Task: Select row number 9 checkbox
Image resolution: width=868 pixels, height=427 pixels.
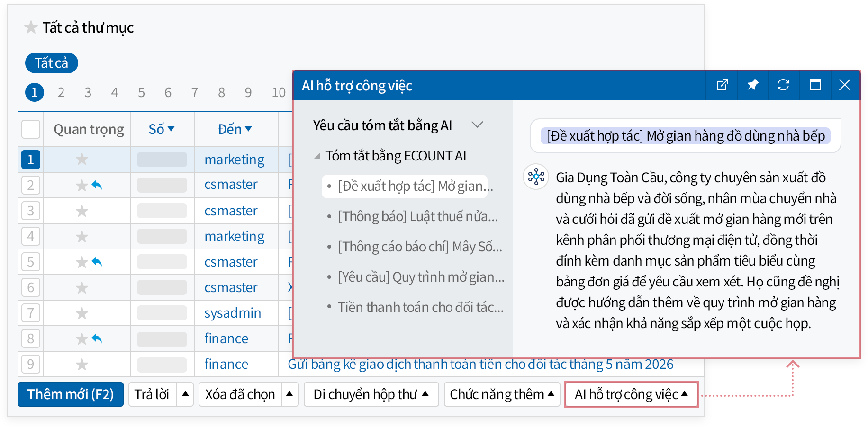Action: coord(31,364)
